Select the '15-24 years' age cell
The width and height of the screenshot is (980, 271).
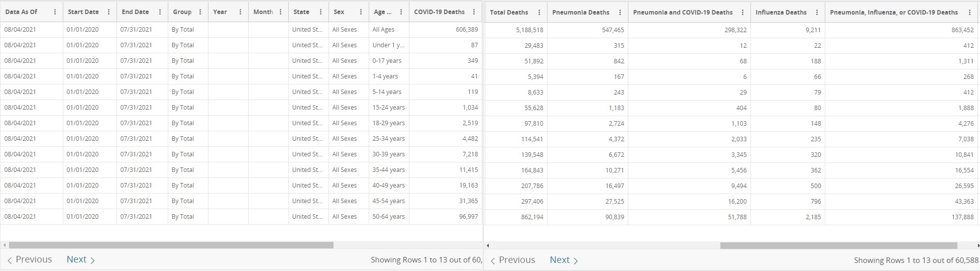(389, 108)
